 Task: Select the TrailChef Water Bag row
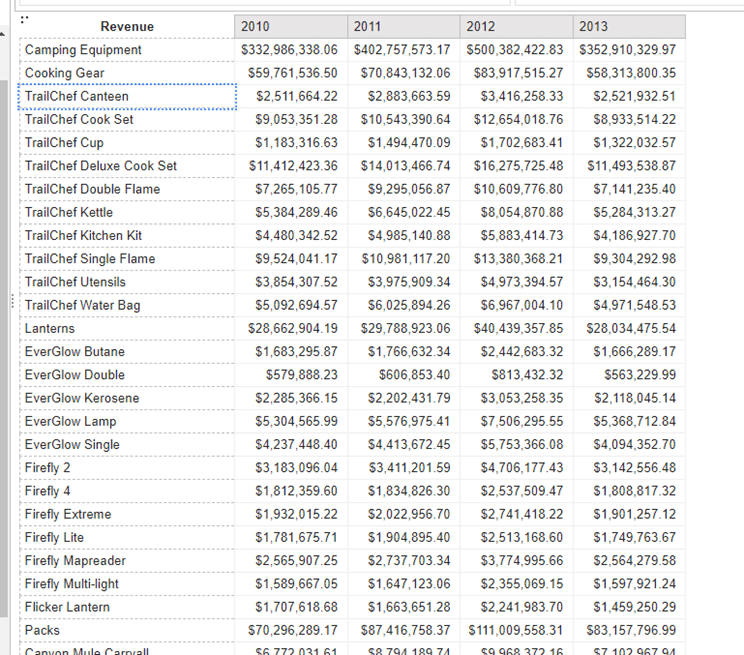127,305
